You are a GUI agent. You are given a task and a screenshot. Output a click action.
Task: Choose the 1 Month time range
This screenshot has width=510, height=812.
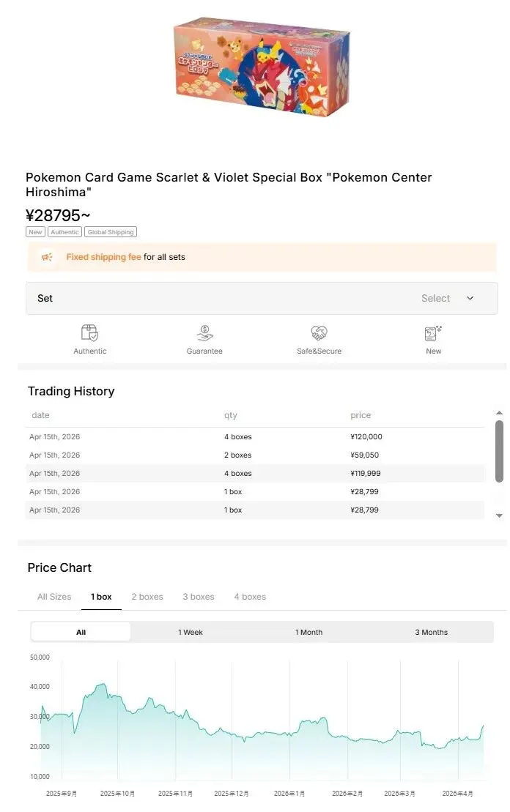pyautogui.click(x=308, y=632)
